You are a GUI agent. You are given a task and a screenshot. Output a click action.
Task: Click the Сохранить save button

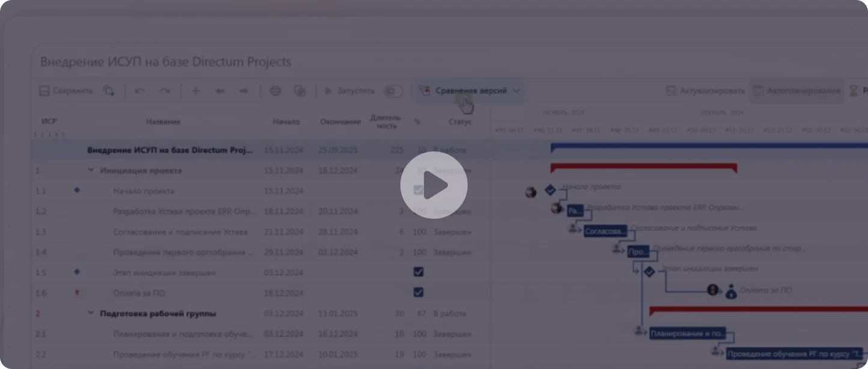[x=66, y=91]
